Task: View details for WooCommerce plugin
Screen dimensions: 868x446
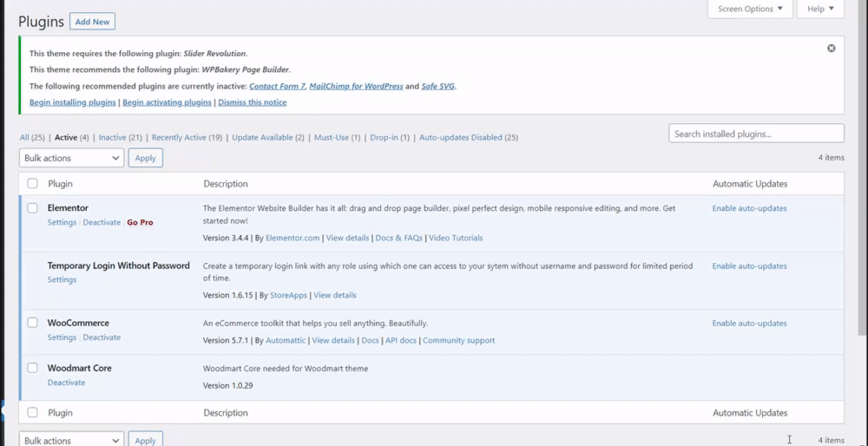Action: click(x=333, y=340)
